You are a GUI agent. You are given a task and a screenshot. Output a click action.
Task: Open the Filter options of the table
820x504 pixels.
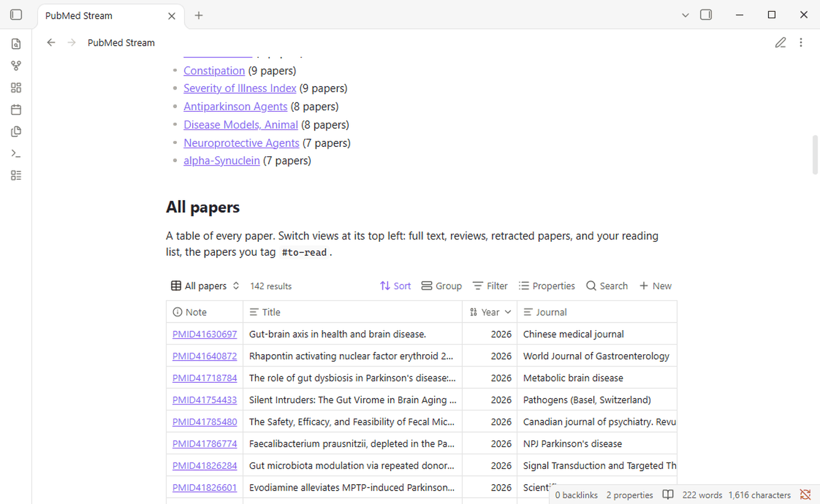pos(490,286)
